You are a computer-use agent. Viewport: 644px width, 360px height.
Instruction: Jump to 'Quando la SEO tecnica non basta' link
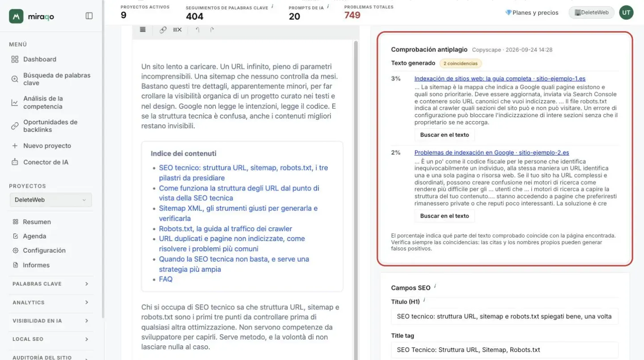[x=234, y=264]
